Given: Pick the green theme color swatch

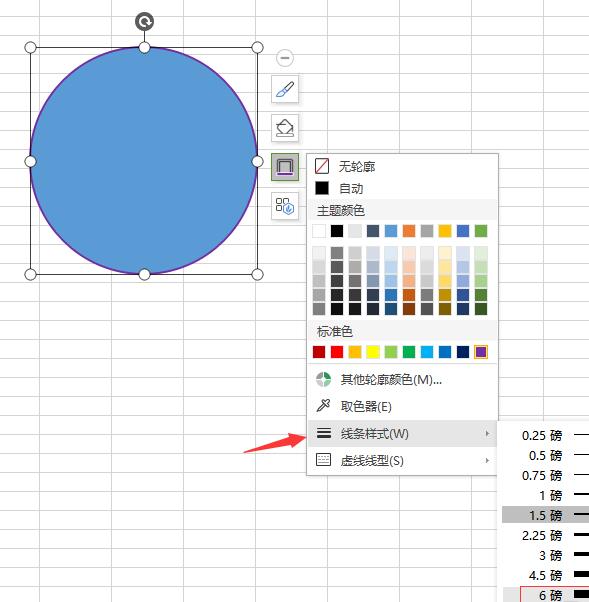Looking at the screenshot, I should pos(481,231).
